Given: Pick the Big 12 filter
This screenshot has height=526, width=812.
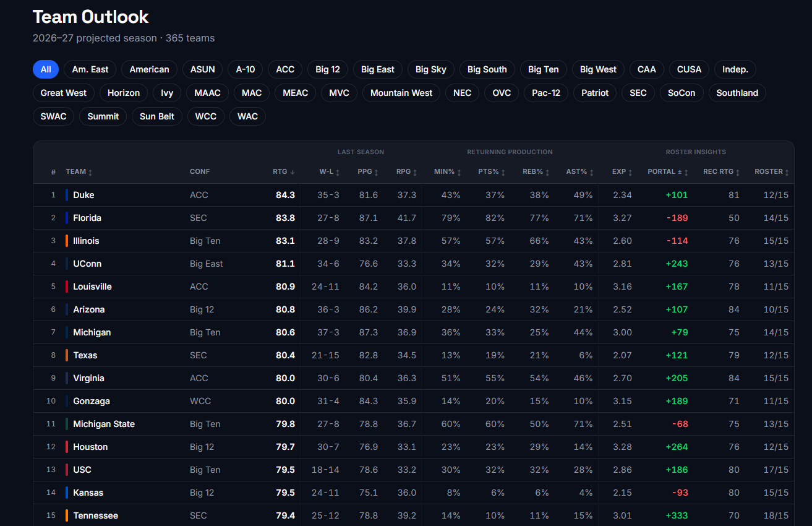Looking at the screenshot, I should tap(328, 69).
